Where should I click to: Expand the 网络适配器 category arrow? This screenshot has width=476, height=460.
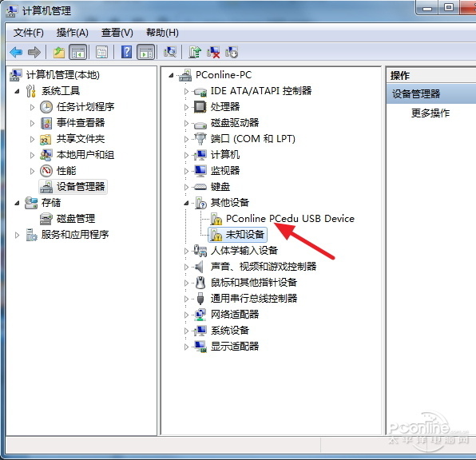[x=186, y=315]
